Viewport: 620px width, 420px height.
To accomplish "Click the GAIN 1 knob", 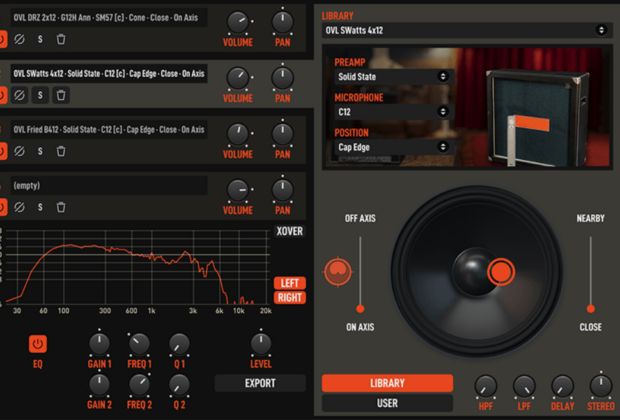I will (99, 344).
